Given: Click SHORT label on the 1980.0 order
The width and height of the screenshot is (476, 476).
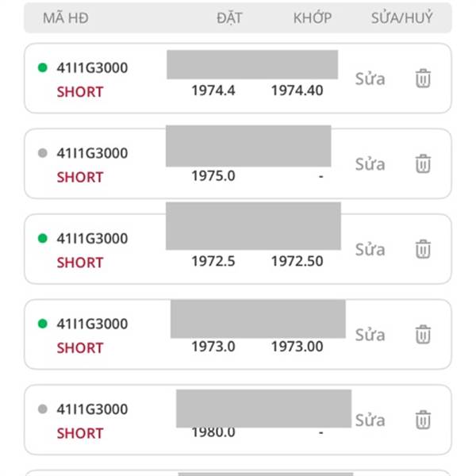Looking at the screenshot, I should coord(80,433).
